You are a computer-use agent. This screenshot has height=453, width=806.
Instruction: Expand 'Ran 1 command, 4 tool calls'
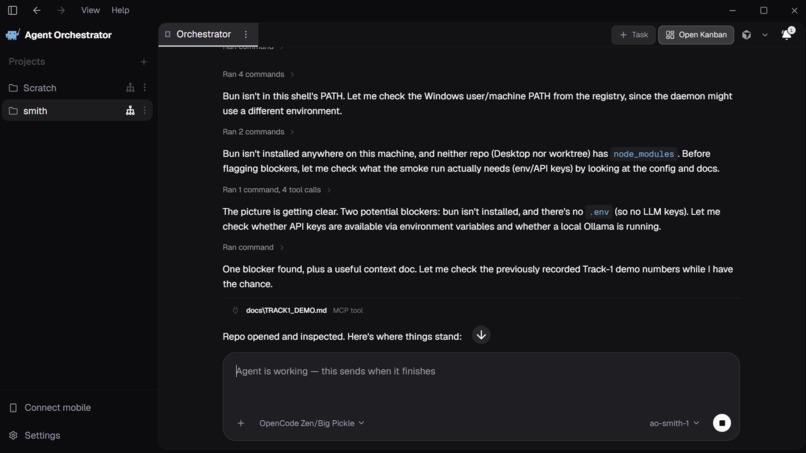coord(277,190)
